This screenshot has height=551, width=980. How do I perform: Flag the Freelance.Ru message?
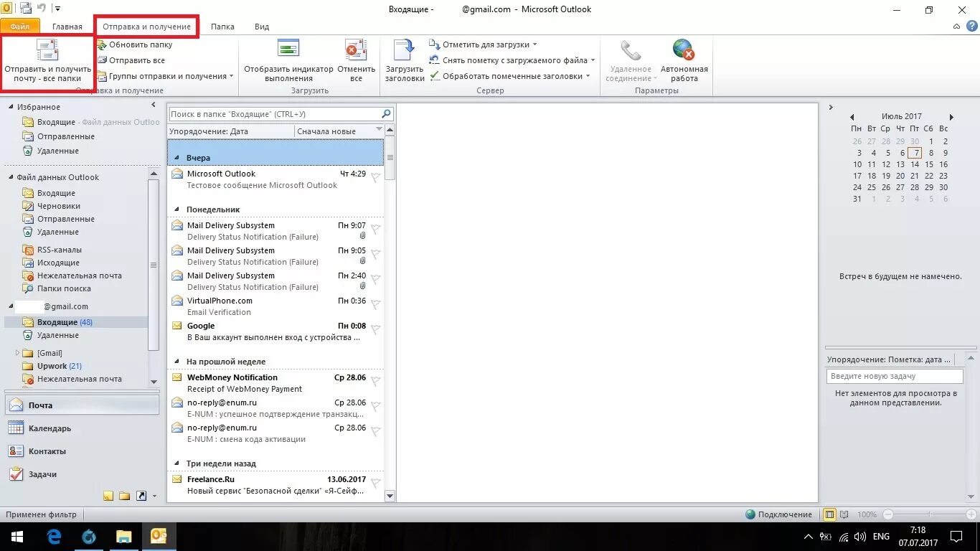(375, 484)
